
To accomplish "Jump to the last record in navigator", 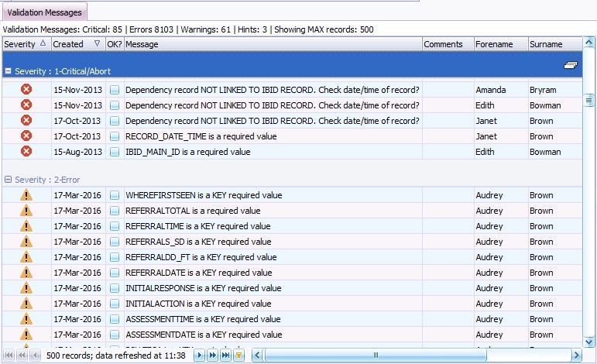I will click(225, 355).
